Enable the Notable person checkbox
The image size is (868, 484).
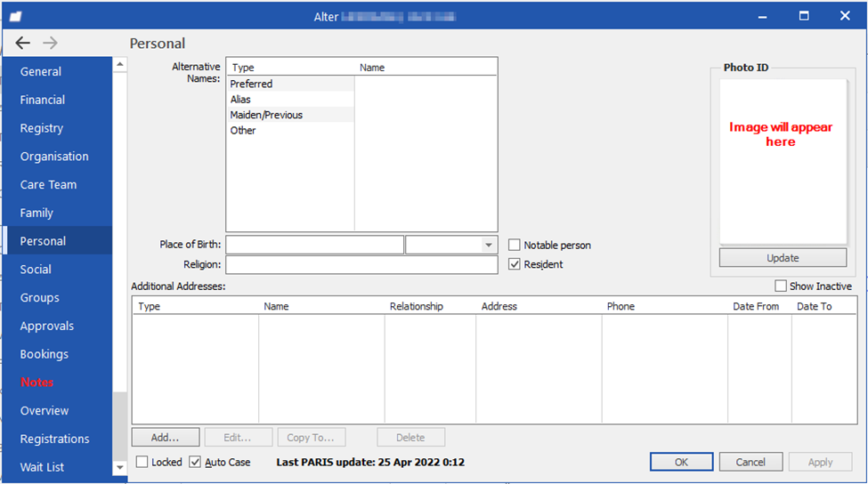[x=515, y=246]
